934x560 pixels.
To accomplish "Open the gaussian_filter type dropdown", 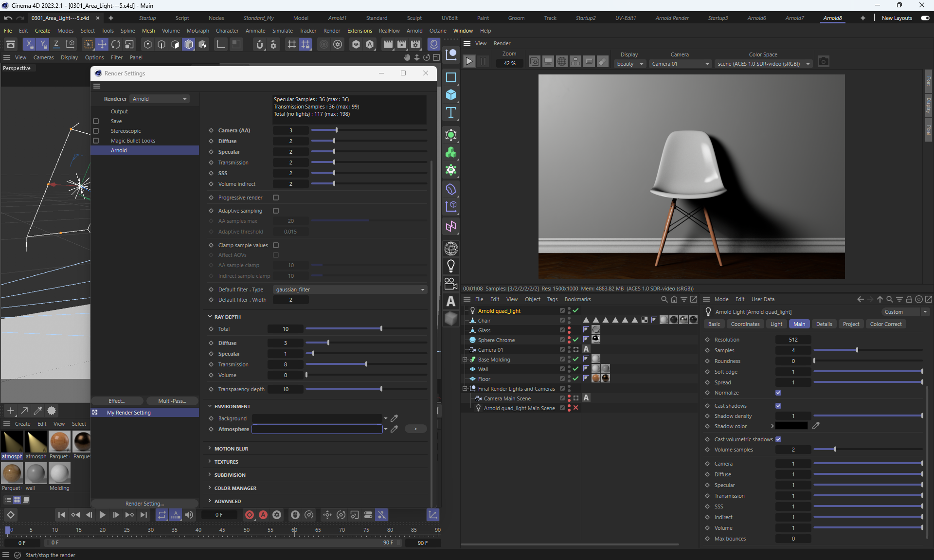I will [x=350, y=289].
